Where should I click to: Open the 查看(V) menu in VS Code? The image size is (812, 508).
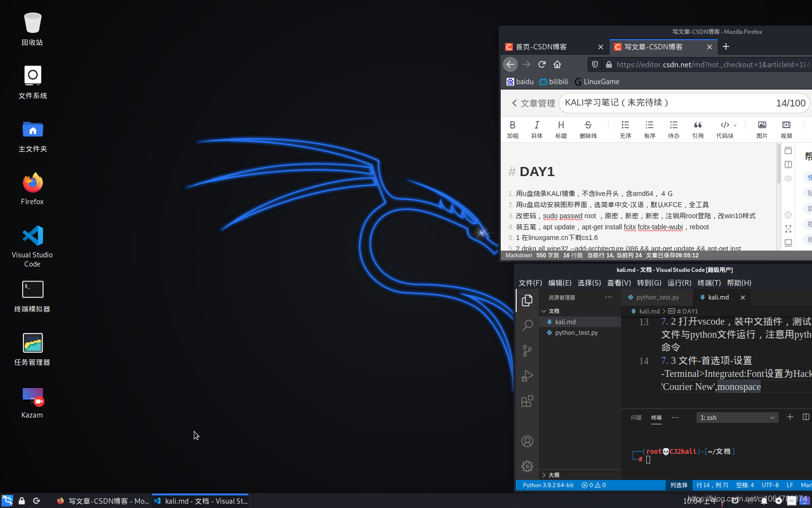click(x=619, y=283)
